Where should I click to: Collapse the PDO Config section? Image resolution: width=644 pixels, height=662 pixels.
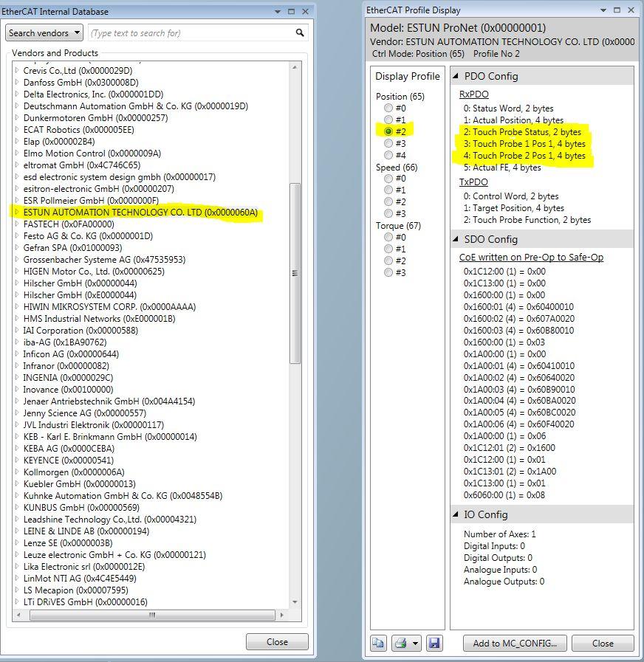tap(456, 76)
